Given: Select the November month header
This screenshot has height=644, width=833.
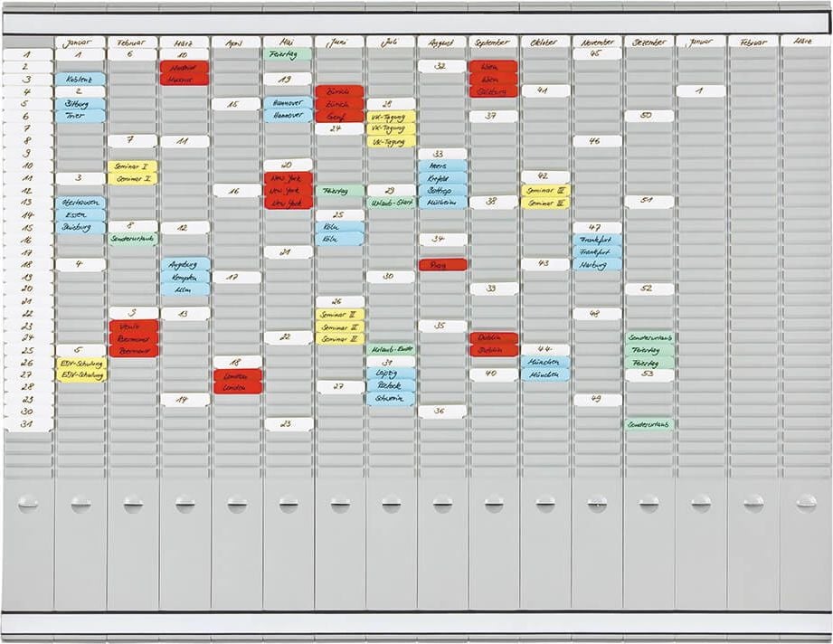Looking at the screenshot, I should (x=597, y=43).
